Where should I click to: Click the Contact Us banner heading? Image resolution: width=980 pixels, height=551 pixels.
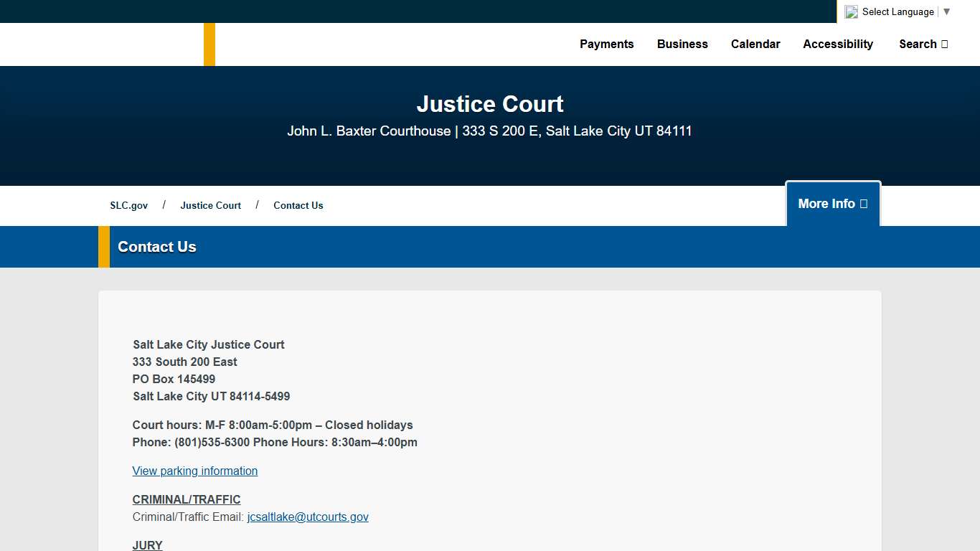pyautogui.click(x=156, y=247)
